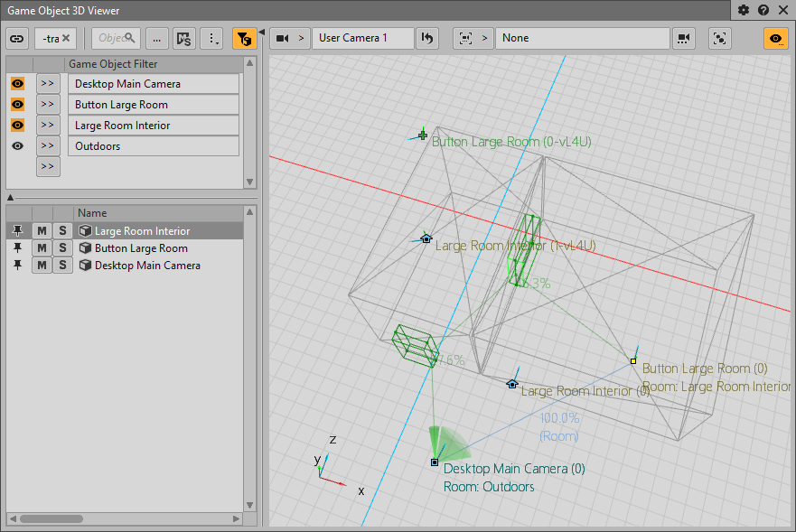The width and height of the screenshot is (796, 532).
Task: Click the frame-all objects icon
Action: tap(720, 38)
